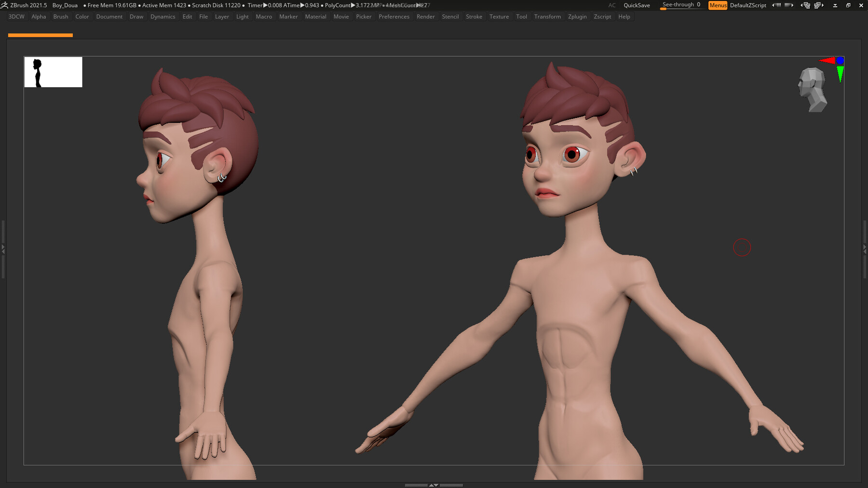The height and width of the screenshot is (488, 868).
Task: Open the Brush menu
Action: pos(61,17)
